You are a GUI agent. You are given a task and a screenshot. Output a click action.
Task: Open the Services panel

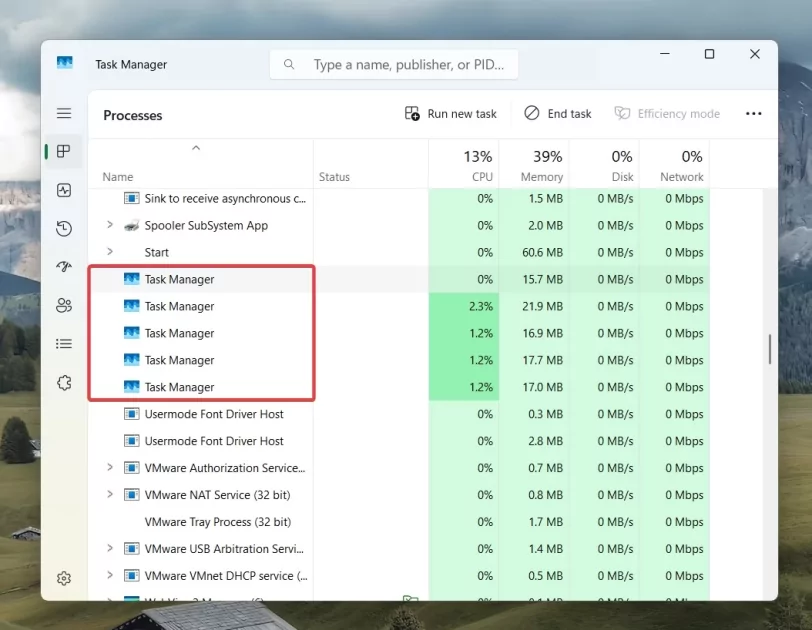[x=64, y=382]
